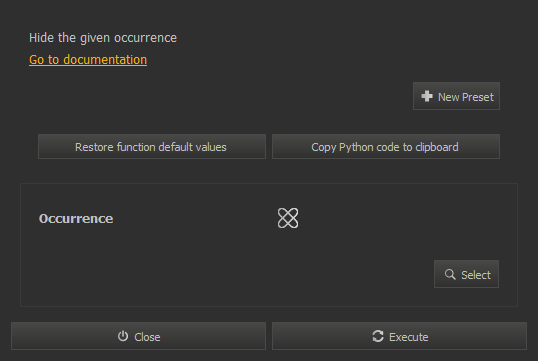
Task: Click the plus icon on New Preset
Action: 426,96
